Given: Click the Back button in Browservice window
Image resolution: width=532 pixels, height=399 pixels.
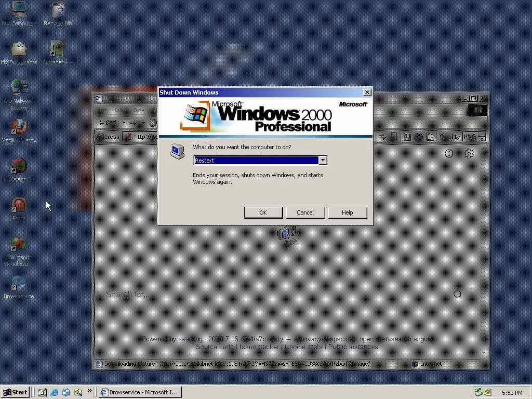Looking at the screenshot, I should tap(108, 123).
